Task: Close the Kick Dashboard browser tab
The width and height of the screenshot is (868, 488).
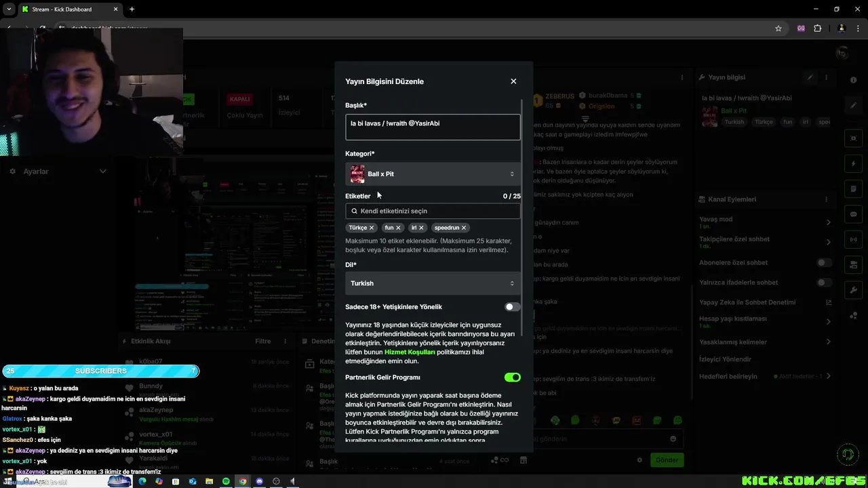Action: pyautogui.click(x=115, y=9)
